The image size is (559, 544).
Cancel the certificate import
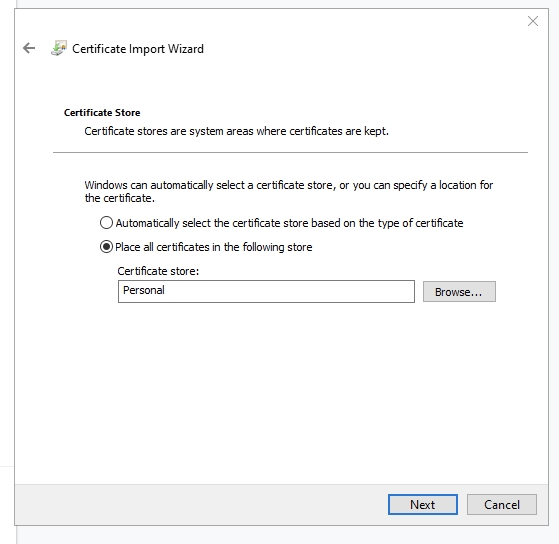click(x=502, y=504)
